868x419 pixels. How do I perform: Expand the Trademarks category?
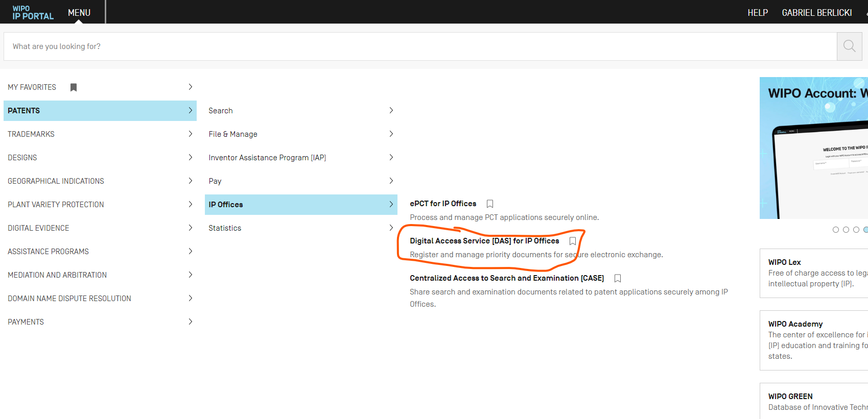[x=100, y=134]
